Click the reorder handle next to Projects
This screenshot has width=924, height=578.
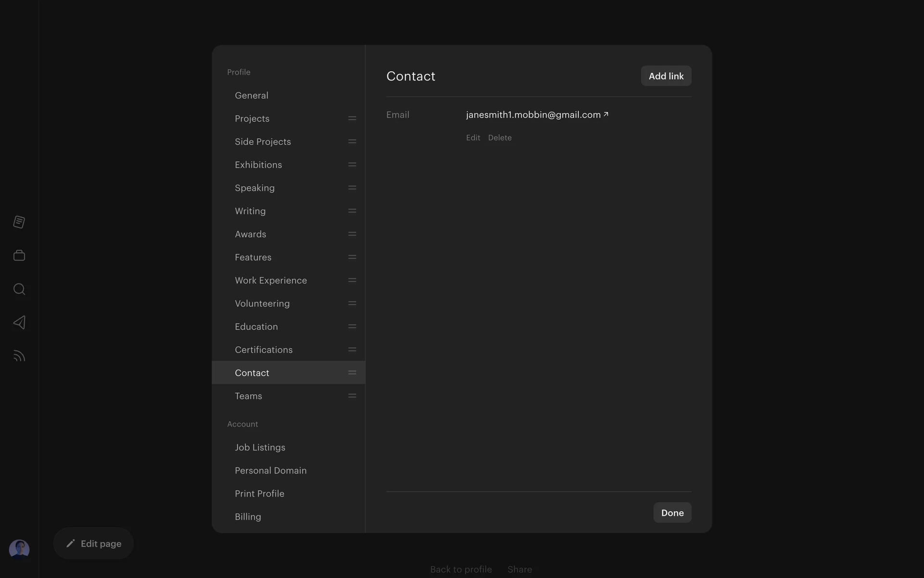point(352,118)
